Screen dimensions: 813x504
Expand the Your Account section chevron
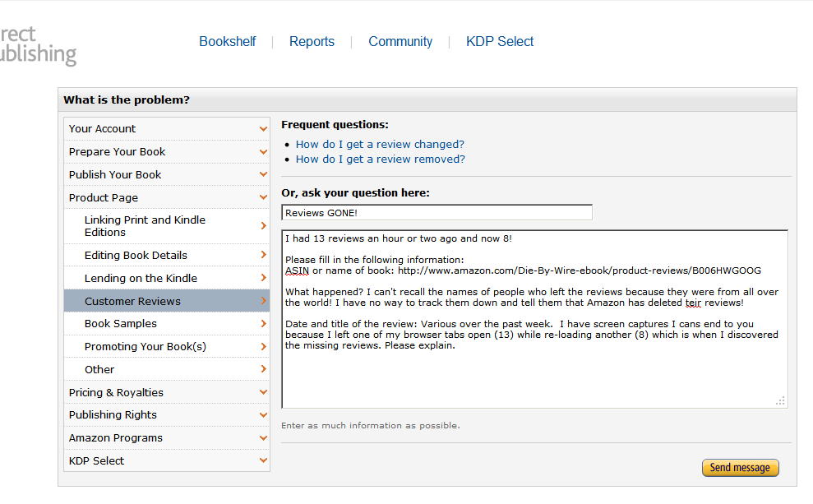coord(263,129)
